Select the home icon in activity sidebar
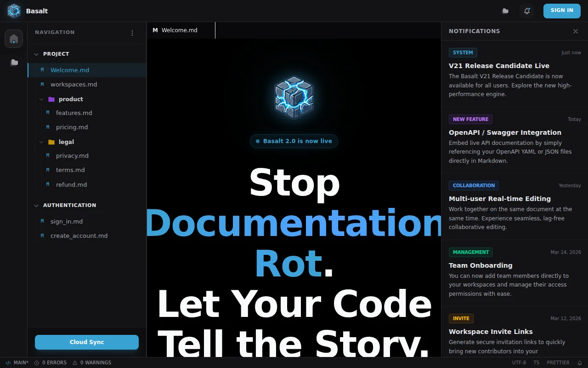 (14, 39)
